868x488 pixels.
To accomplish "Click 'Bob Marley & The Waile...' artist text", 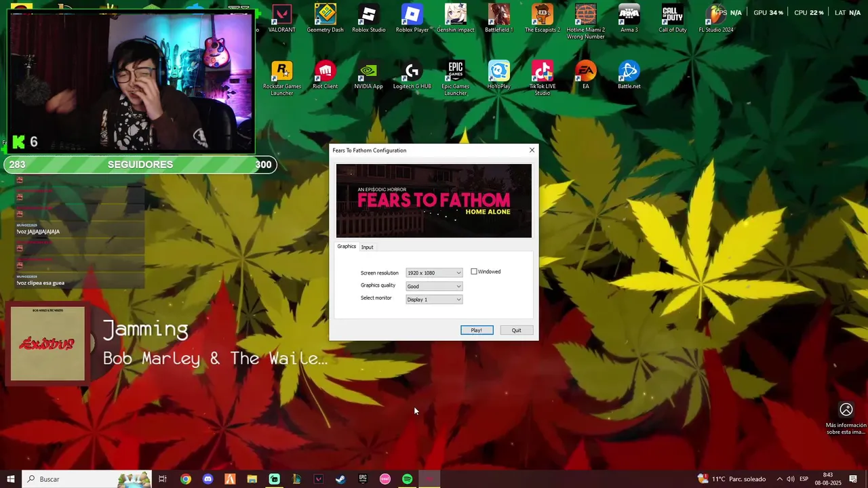I will 215,359.
